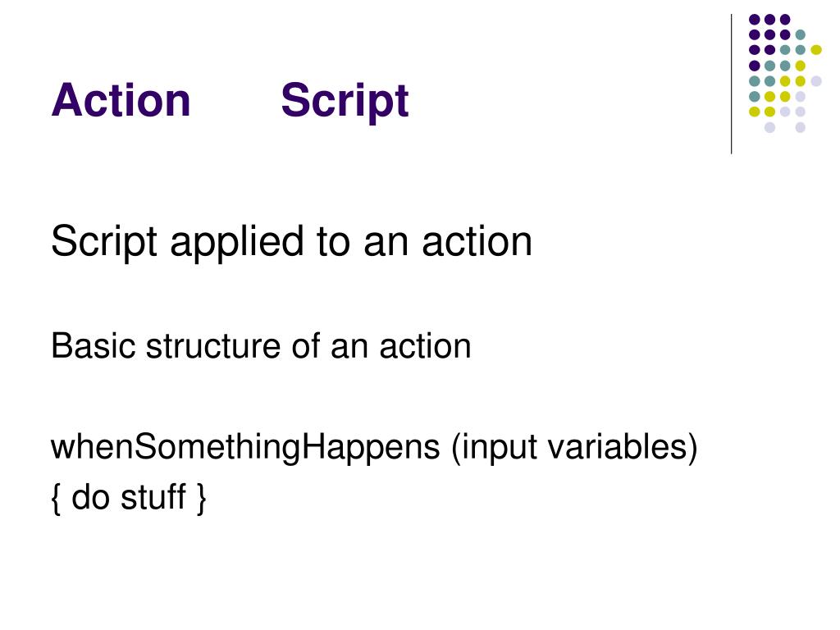Click the word "Script" in the slide title
Viewport: 840px width, 630px height.
[345, 100]
